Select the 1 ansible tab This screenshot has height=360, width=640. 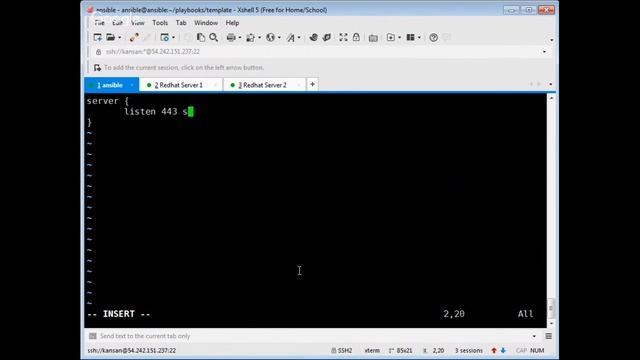110,85
